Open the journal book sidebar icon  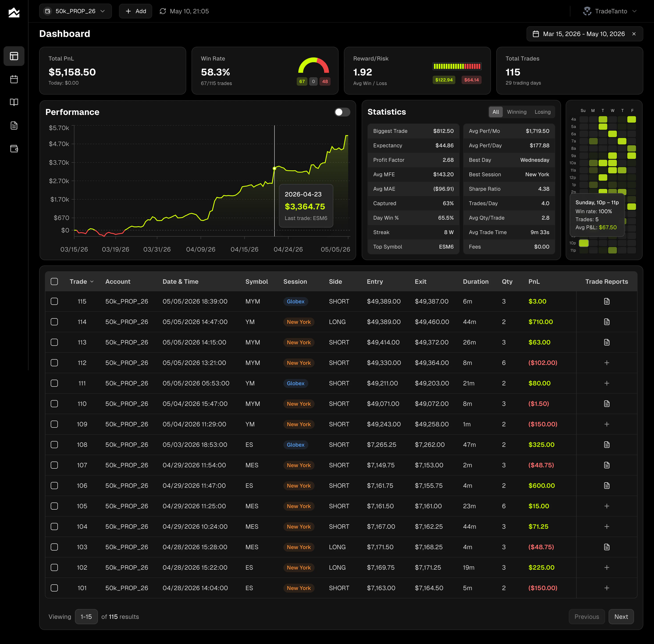coord(14,102)
